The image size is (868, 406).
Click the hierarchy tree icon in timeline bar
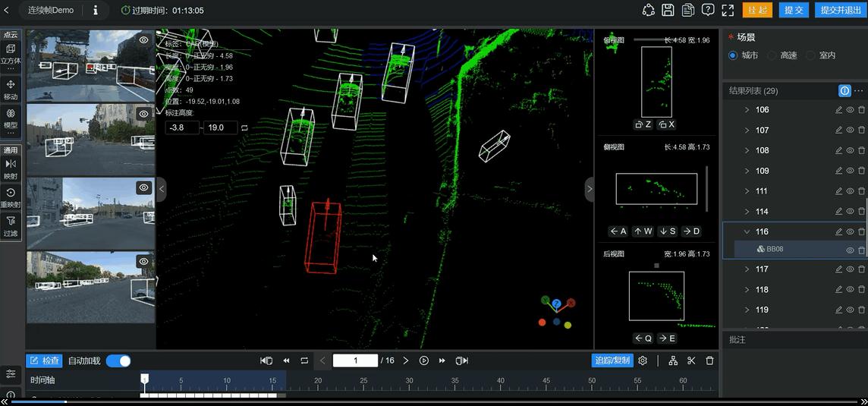click(673, 360)
